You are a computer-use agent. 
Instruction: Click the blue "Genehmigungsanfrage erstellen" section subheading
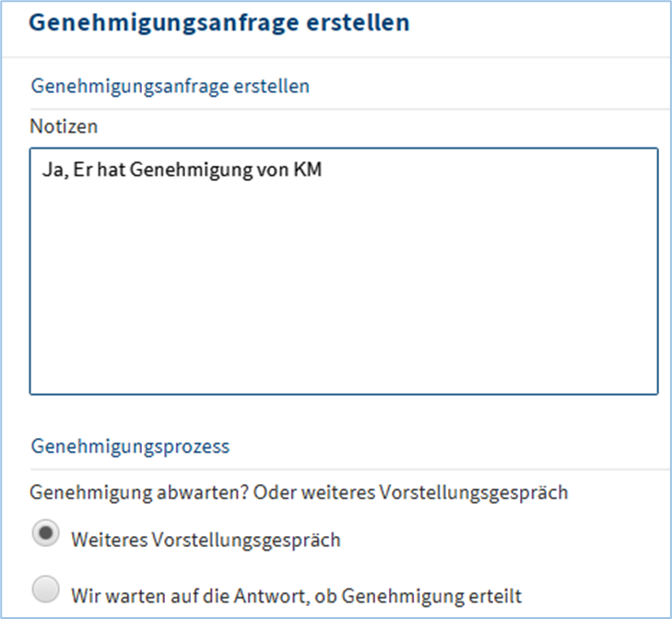[171, 87]
